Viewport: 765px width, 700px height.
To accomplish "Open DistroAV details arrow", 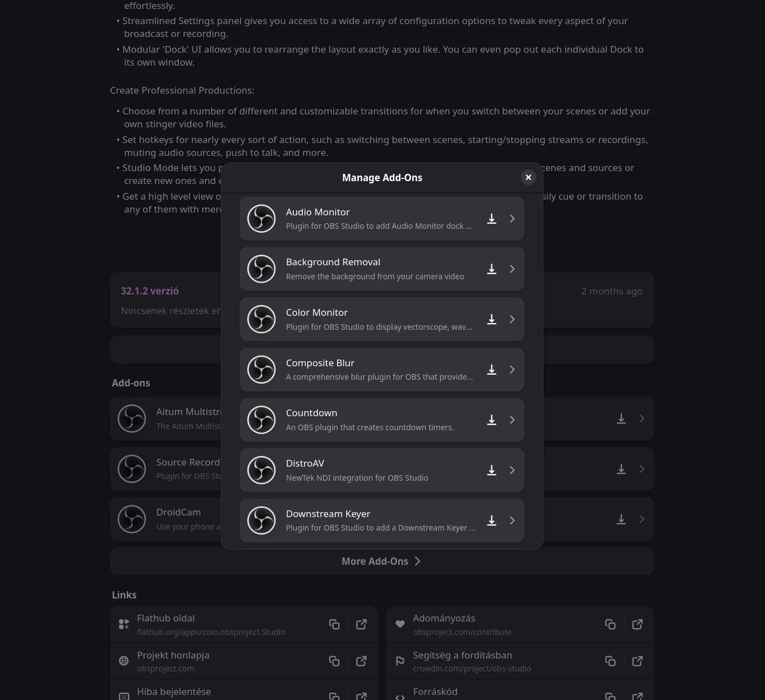I will click(x=512, y=470).
